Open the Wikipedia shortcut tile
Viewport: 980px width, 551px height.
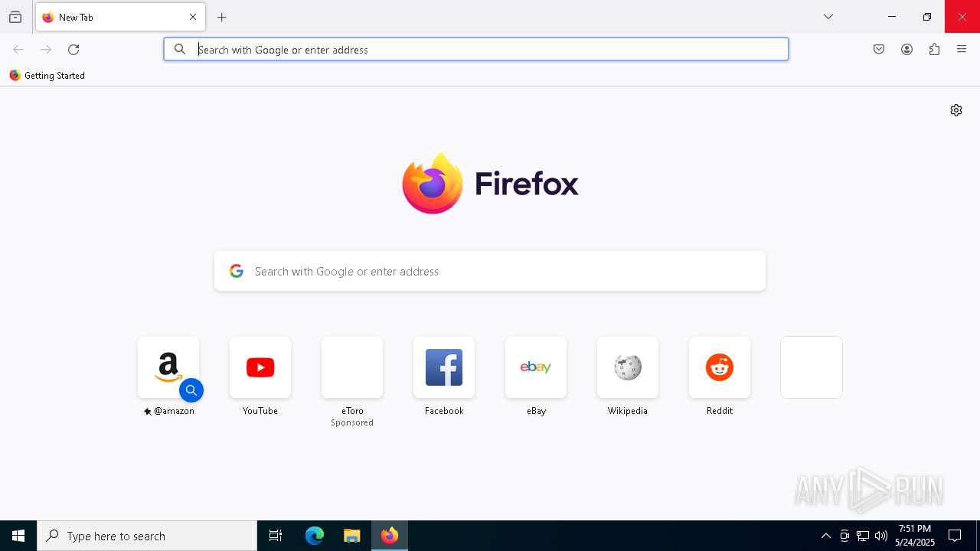pos(628,367)
